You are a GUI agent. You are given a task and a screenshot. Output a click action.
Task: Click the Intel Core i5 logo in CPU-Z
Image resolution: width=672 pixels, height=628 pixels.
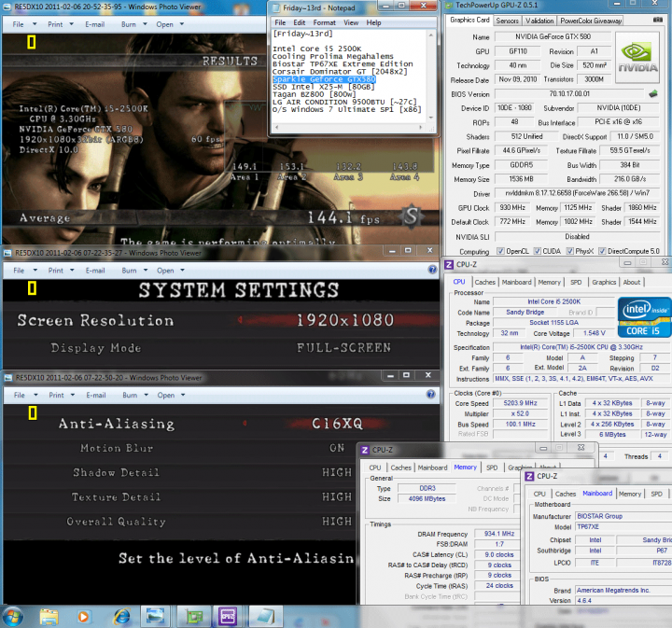(644, 317)
